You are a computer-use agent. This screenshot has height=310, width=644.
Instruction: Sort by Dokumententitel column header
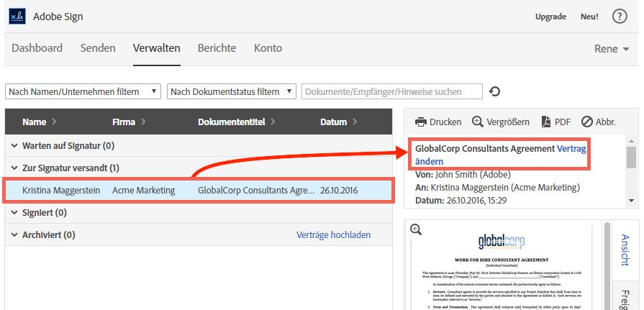click(237, 122)
